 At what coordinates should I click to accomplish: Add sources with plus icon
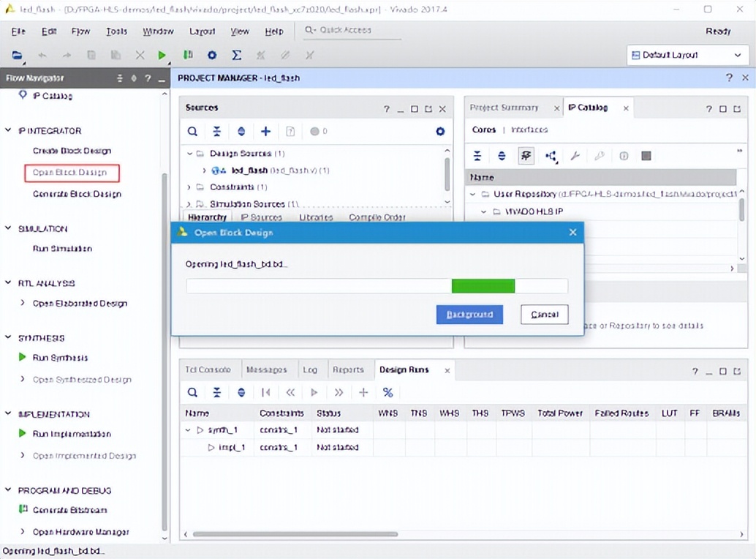(265, 131)
